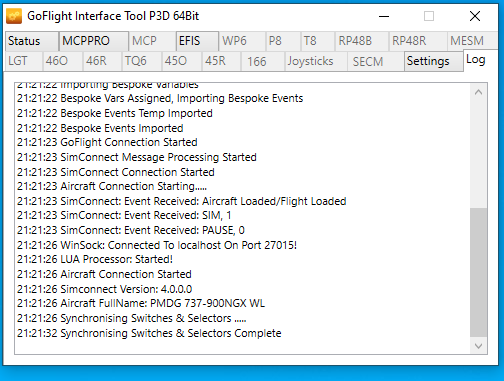Click log line 'Aircraft Loaded/Flight Loaded'
This screenshot has width=504, height=381.
[x=182, y=201]
